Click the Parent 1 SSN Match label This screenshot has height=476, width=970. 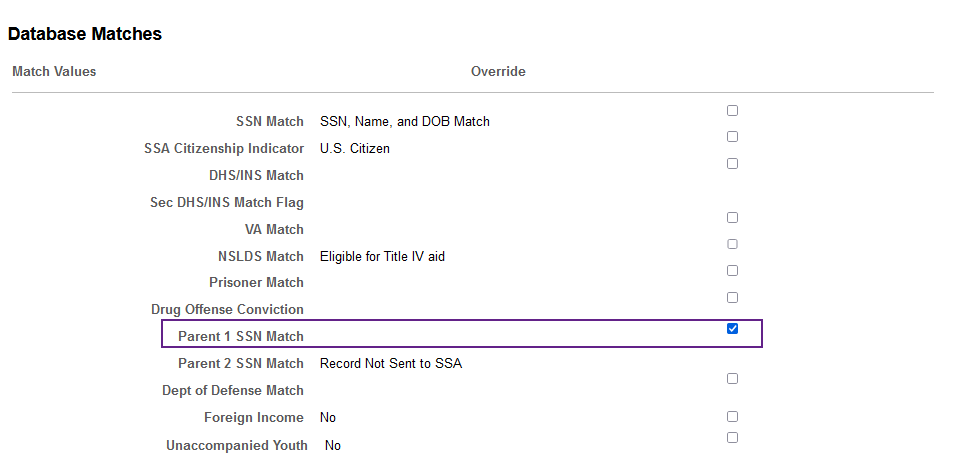(x=241, y=337)
